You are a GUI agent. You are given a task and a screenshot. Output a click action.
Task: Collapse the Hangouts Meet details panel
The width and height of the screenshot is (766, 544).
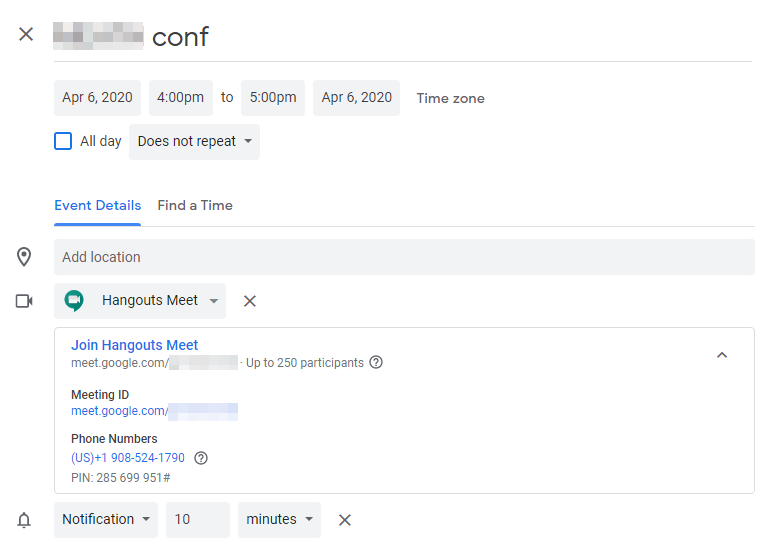(x=722, y=355)
